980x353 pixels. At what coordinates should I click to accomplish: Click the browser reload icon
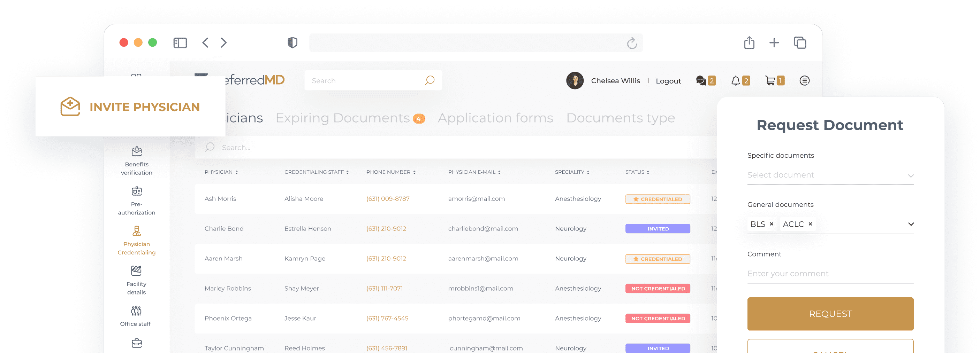pyautogui.click(x=632, y=43)
